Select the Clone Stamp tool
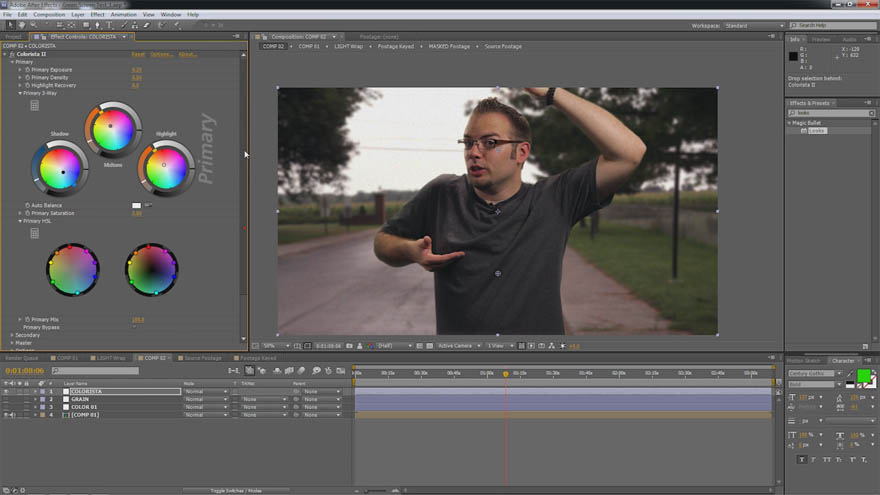 [135, 25]
